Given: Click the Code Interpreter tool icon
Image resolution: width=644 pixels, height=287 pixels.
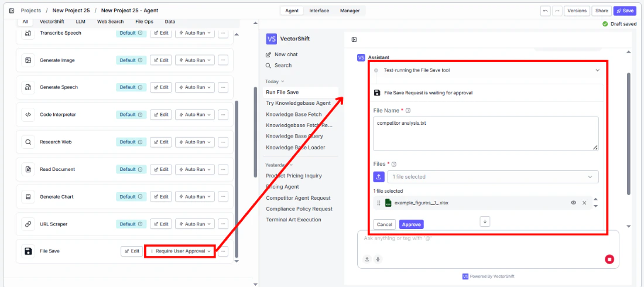Looking at the screenshot, I should 28,115.
